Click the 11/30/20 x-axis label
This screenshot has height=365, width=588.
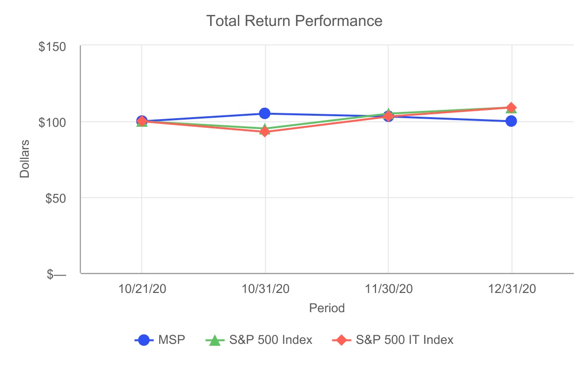click(x=388, y=289)
